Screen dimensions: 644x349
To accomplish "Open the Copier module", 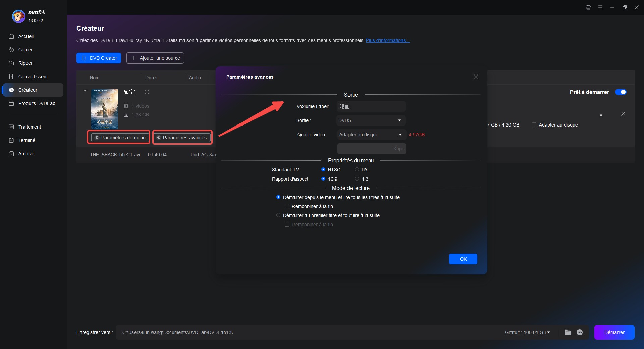I will [x=25, y=50].
